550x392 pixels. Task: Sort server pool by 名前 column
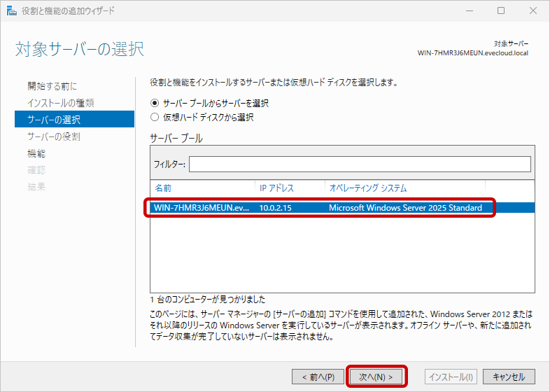tap(163, 188)
